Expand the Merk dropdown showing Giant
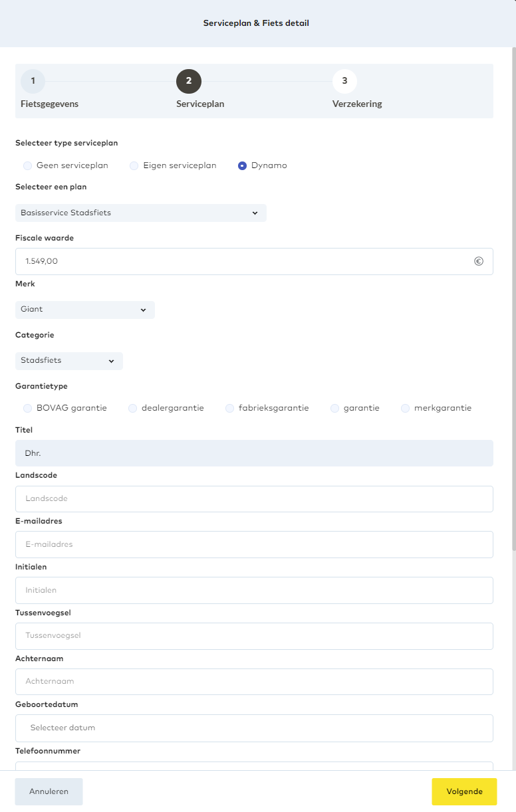Screen dimensions: 516x812 pos(84,310)
